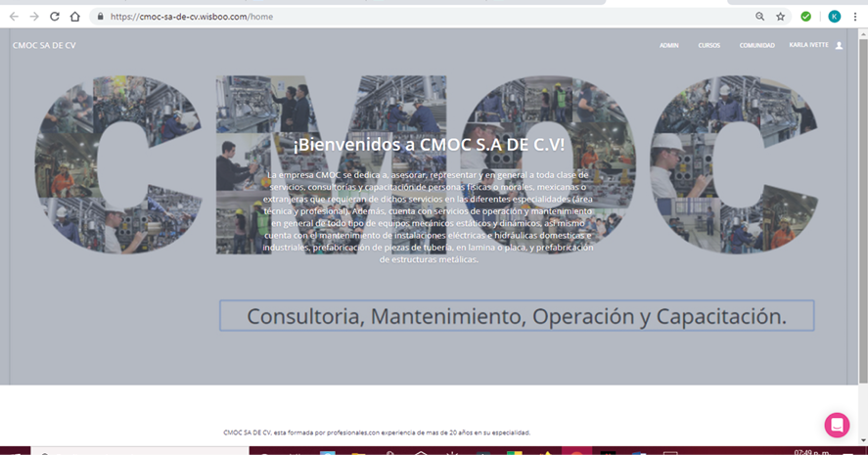Go to the COMUNIDAD section

[756, 46]
